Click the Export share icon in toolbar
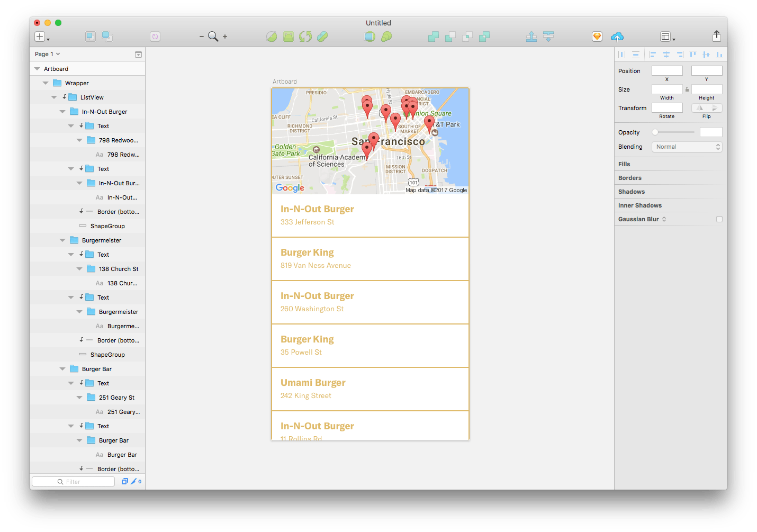 (717, 35)
